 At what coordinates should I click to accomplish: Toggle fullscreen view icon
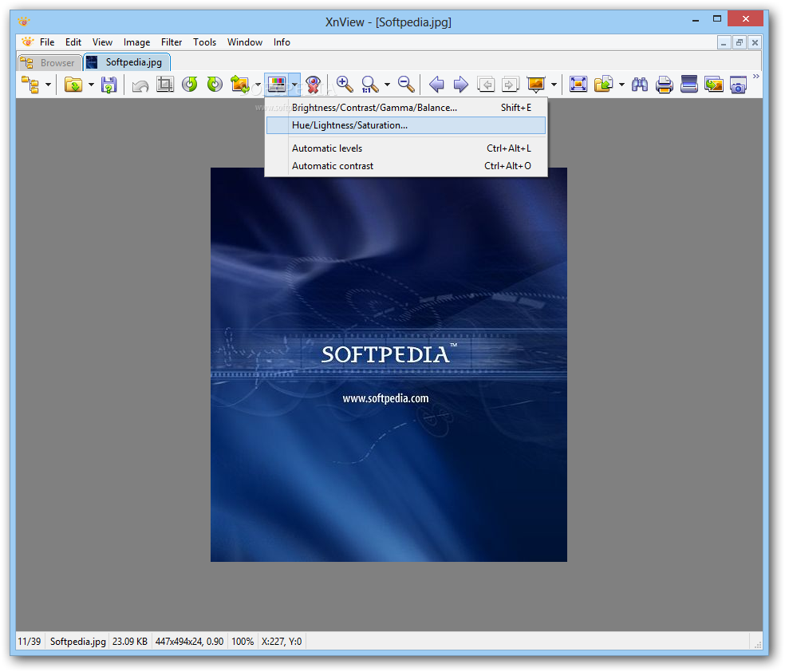point(578,84)
